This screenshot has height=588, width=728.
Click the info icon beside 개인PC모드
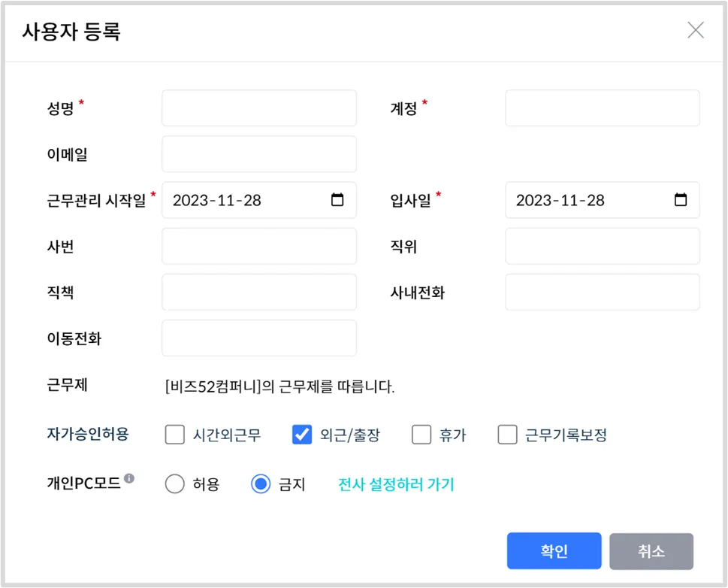pos(129,478)
